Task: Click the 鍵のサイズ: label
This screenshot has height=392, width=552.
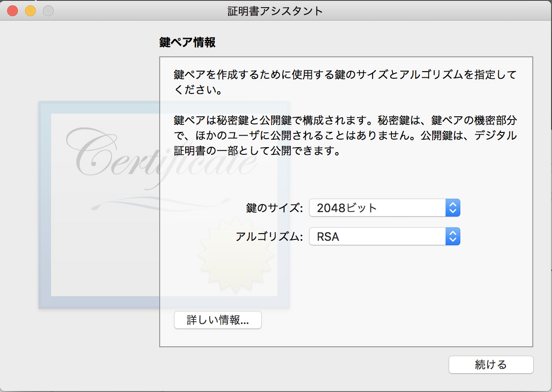Action: [275, 208]
